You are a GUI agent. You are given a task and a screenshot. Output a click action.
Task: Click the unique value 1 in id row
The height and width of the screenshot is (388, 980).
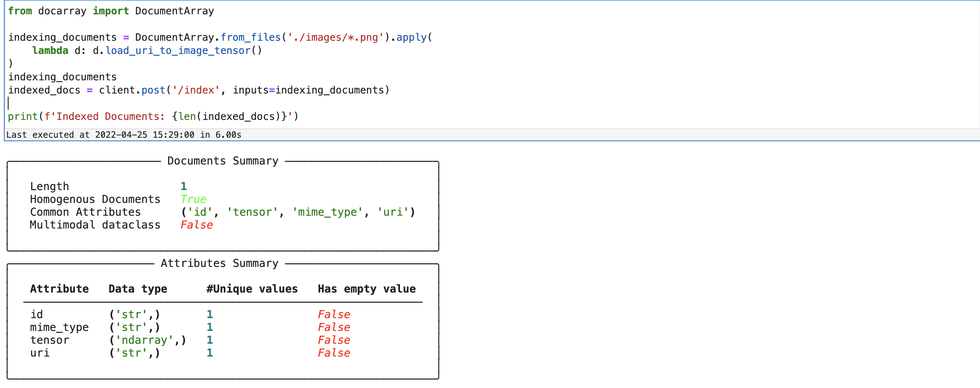point(210,314)
